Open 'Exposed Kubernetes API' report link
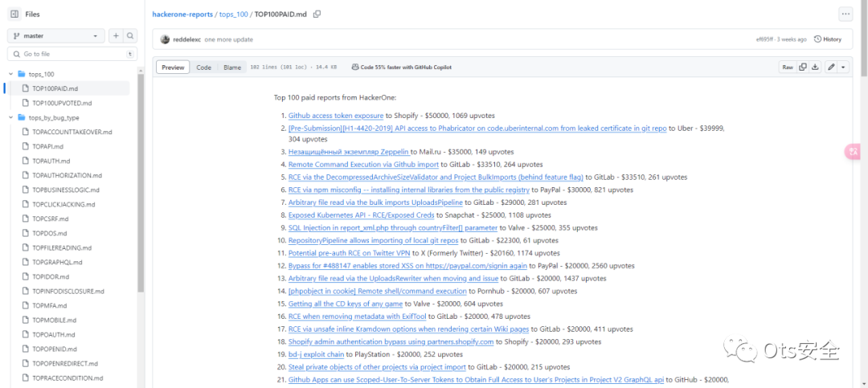Image resolution: width=868 pixels, height=388 pixels. 361,215
